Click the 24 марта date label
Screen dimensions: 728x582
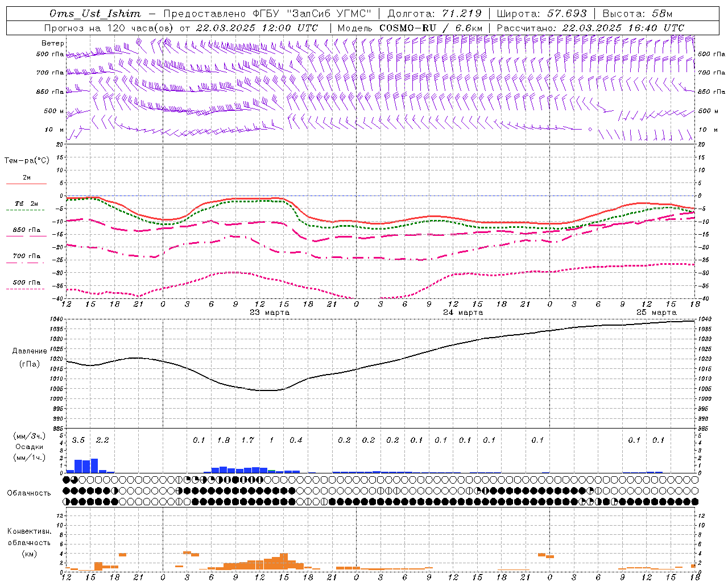463,312
